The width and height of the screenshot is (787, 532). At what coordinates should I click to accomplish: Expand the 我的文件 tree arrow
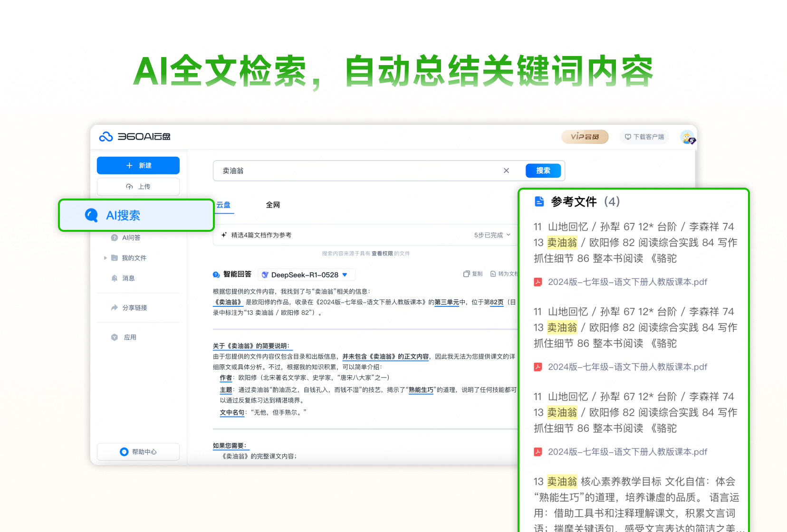(105, 258)
